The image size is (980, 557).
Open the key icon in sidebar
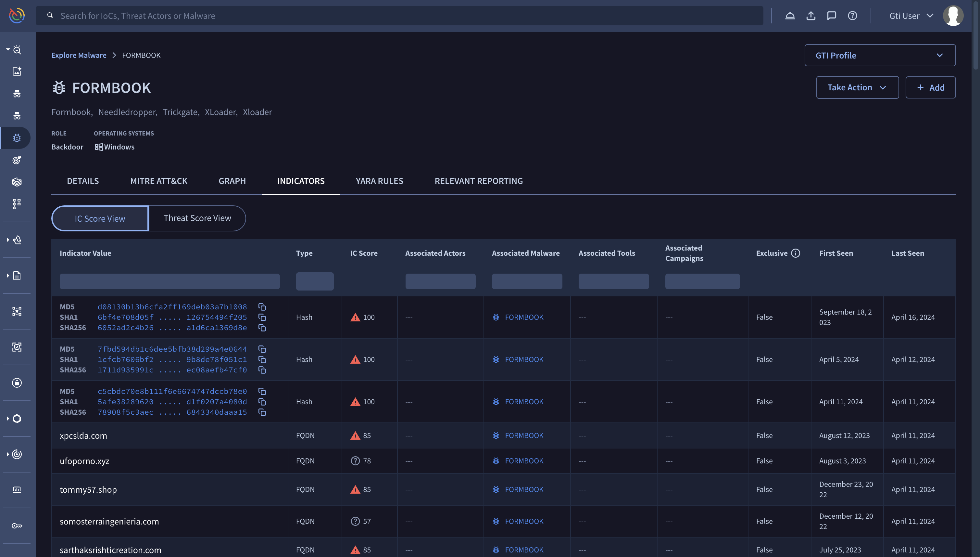pos(17,525)
